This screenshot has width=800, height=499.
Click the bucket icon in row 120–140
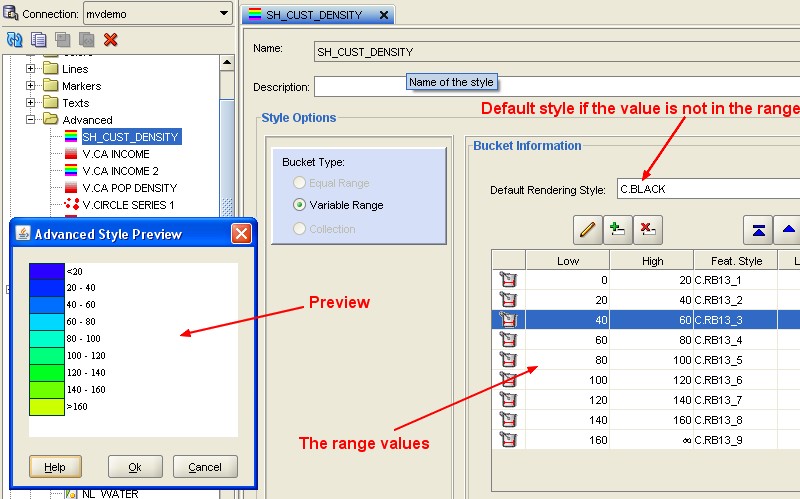tap(508, 400)
